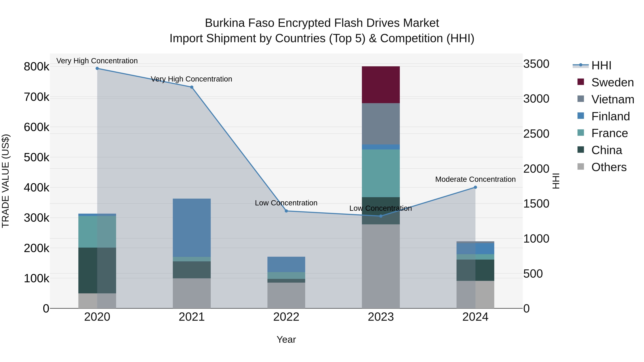Viewport: 644px width, 362px height.
Task: Select China bar segment in 2021
Action: coord(192,270)
